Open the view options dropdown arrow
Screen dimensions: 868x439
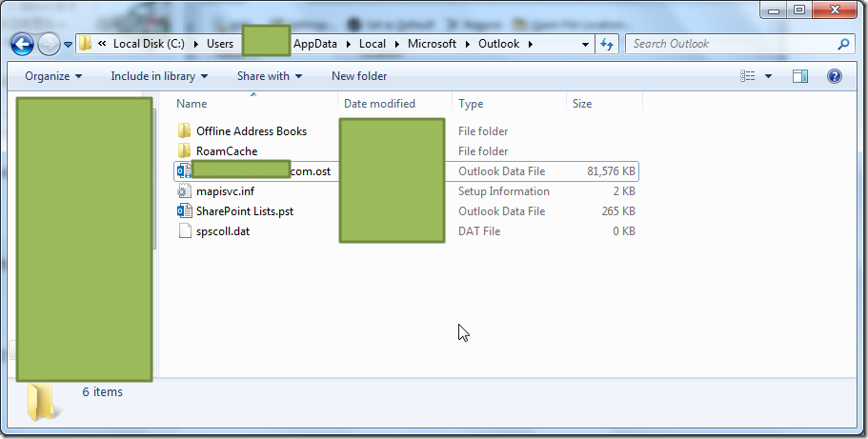click(768, 76)
